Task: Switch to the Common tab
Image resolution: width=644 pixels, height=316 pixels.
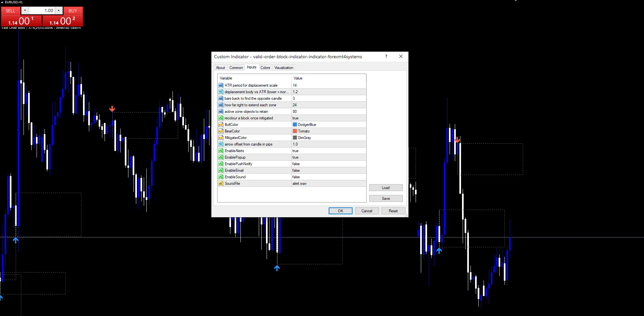Action: click(236, 68)
